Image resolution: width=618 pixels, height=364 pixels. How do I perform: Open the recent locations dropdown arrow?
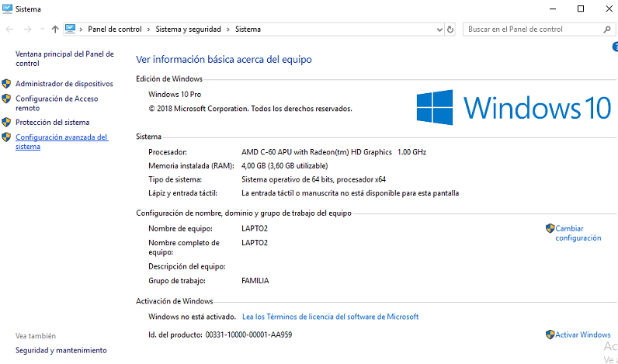pos(43,29)
